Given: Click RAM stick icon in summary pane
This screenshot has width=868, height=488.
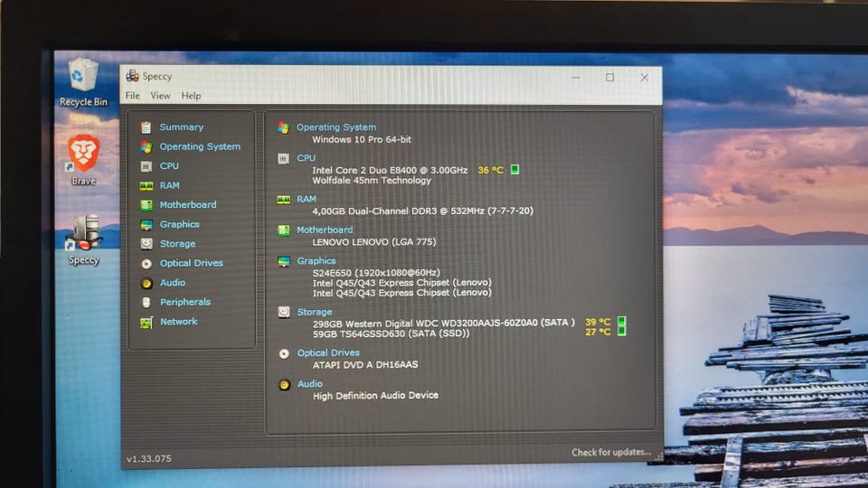Looking at the screenshot, I should (x=283, y=200).
